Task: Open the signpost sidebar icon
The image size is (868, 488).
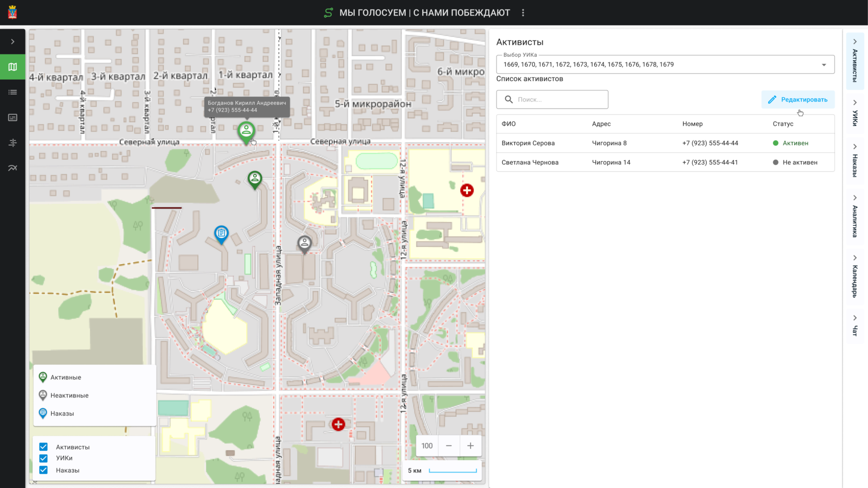Action: [x=12, y=143]
